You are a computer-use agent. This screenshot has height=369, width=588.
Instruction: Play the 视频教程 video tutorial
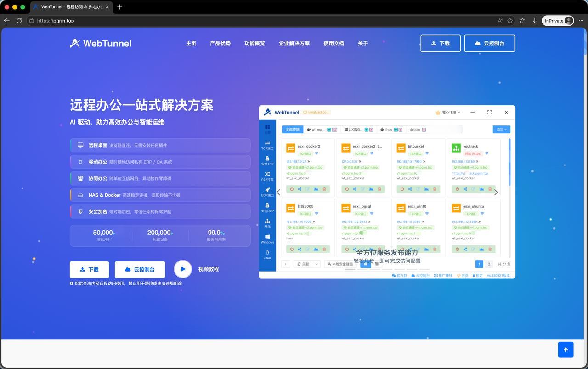pyautogui.click(x=183, y=269)
